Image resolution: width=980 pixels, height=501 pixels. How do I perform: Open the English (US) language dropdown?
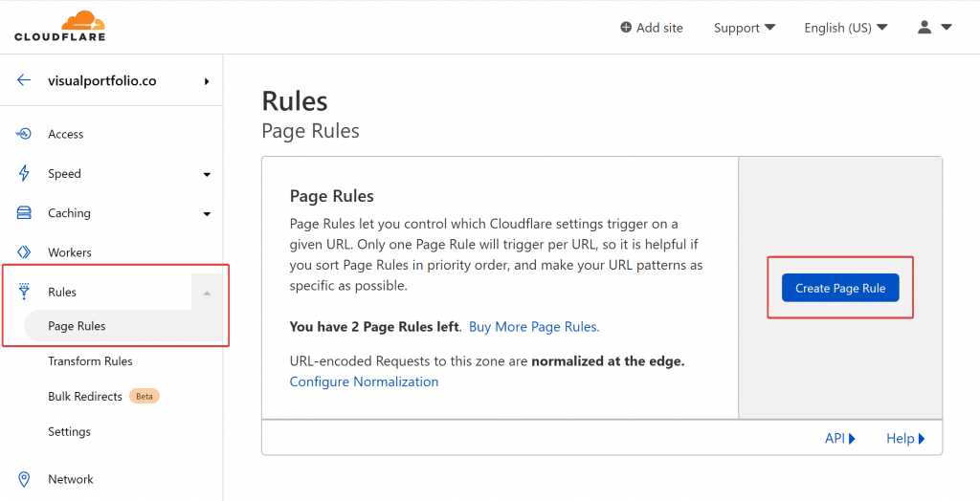[x=846, y=28]
